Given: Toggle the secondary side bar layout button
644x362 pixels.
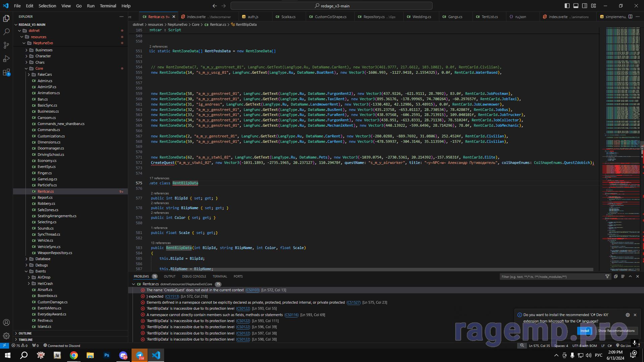Looking at the screenshot, I should click(x=585, y=6).
